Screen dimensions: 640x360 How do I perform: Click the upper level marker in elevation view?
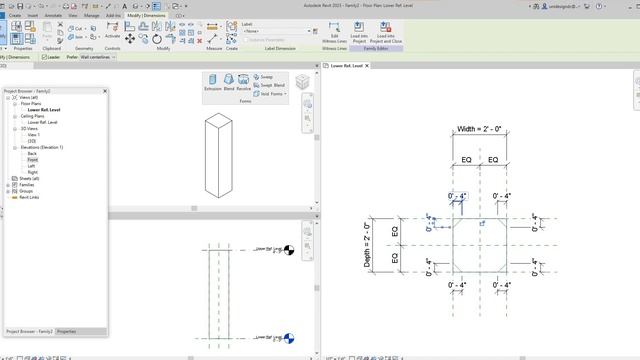[289, 249]
